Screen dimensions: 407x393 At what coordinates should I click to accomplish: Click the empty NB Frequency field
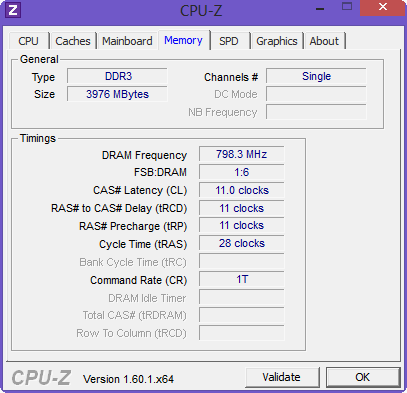click(x=316, y=112)
